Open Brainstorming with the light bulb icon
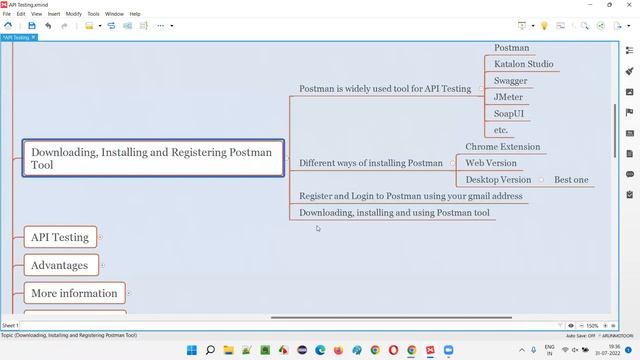640x360 pixels. coord(544,26)
